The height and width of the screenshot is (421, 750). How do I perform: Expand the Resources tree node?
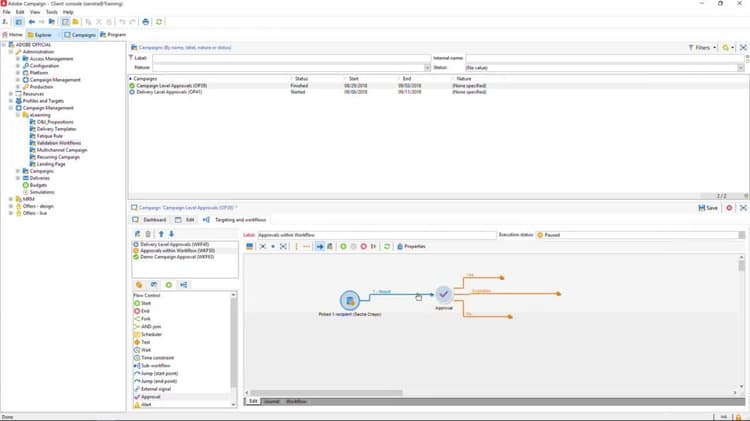pos(11,94)
